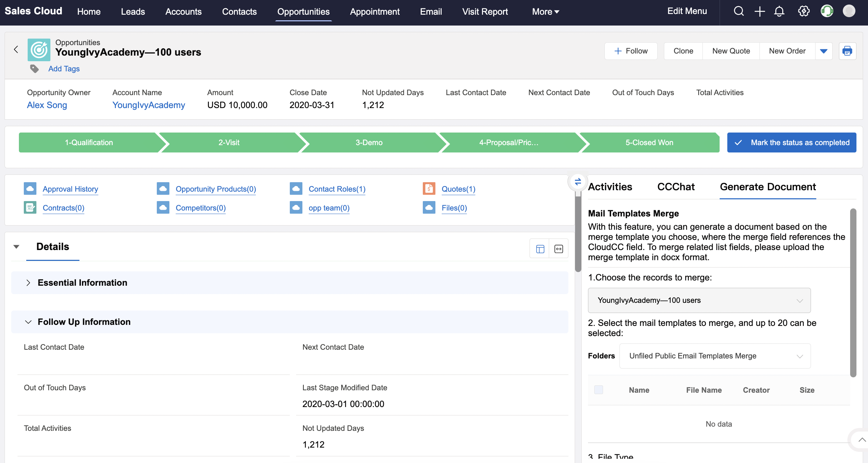The height and width of the screenshot is (463, 868).
Task: Open the notifications bell
Action: tap(779, 11)
